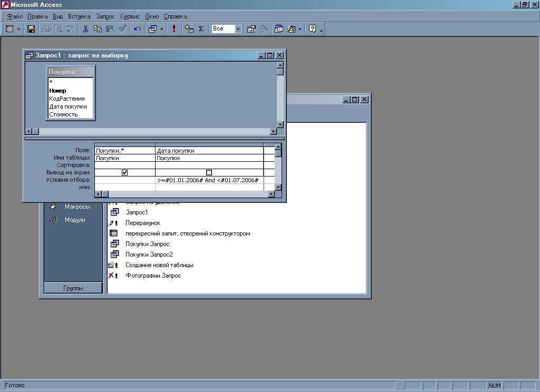Select Запрос1 in query list
Viewport: 540px width, 392px height.
[x=137, y=212]
